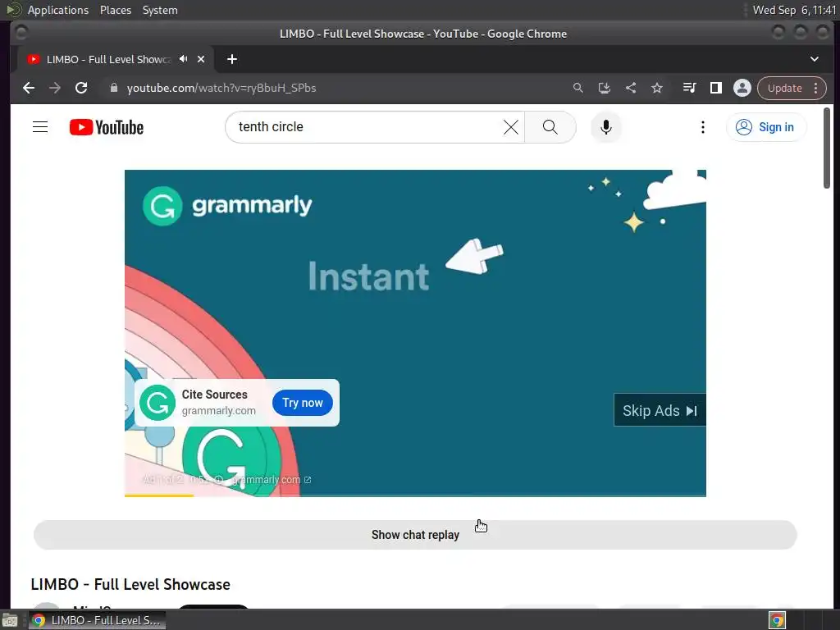The image size is (840, 630).
Task: Show chat replay
Action: pyautogui.click(x=415, y=535)
